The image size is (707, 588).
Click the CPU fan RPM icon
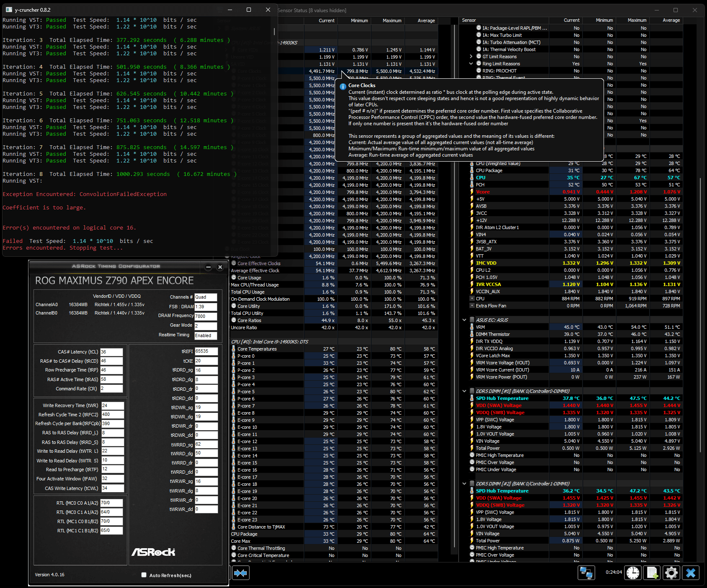472,299
